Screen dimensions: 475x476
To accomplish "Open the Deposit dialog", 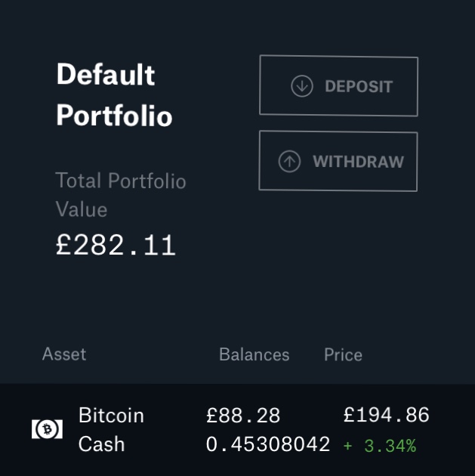I will point(338,86).
